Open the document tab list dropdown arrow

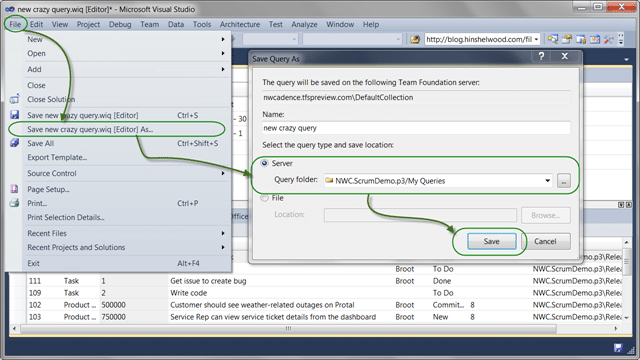[x=627, y=60]
